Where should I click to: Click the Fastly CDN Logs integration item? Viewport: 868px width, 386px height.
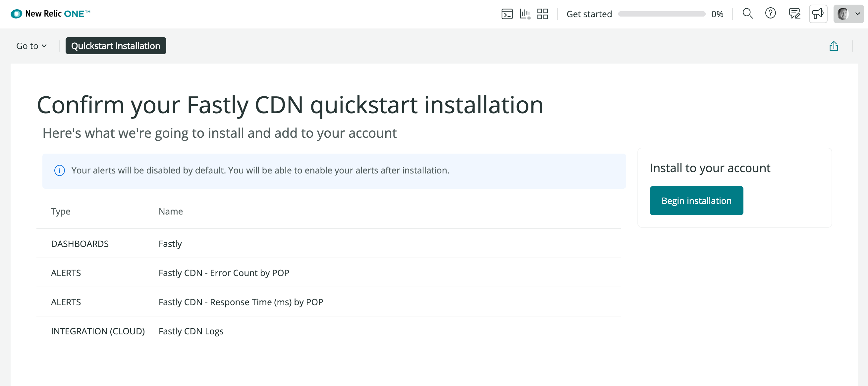tap(191, 331)
